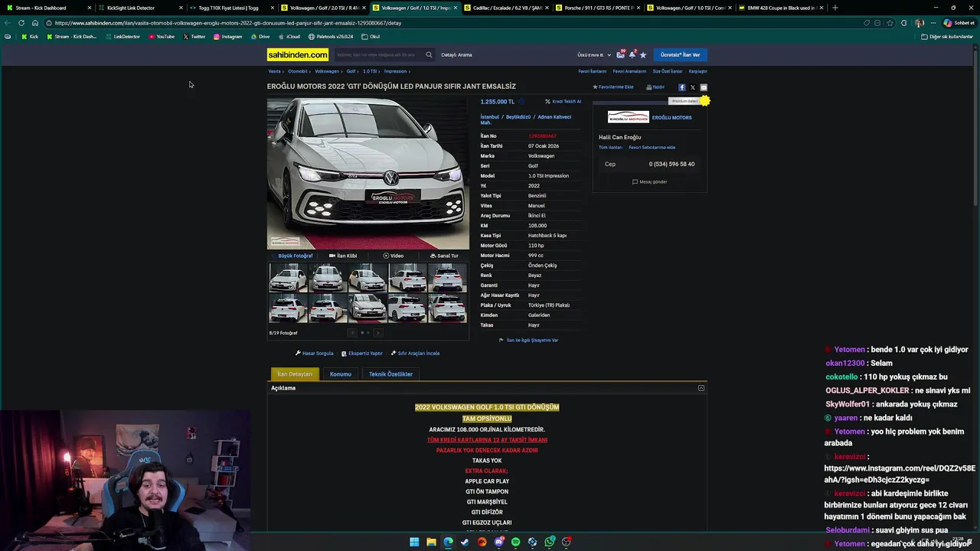Open iCloud bookmark
980x551 pixels.
click(x=289, y=37)
